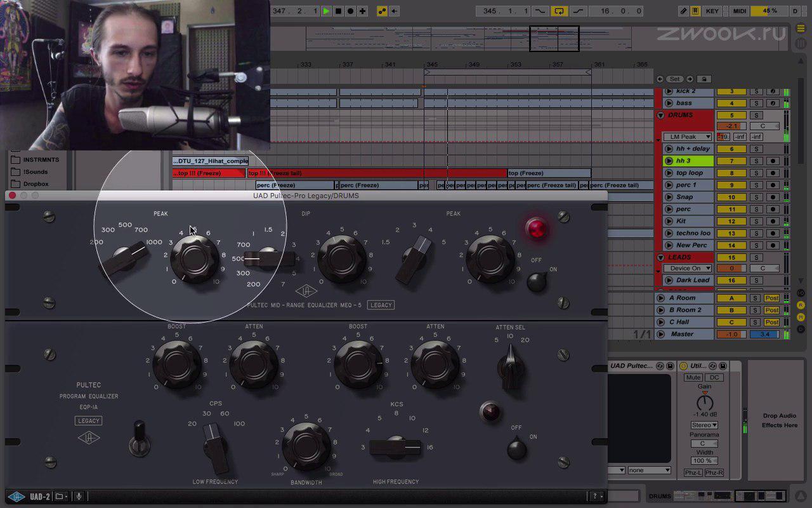Click the MEQ-5 high peak boost knob
This screenshot has height=508, width=812.
(x=490, y=260)
